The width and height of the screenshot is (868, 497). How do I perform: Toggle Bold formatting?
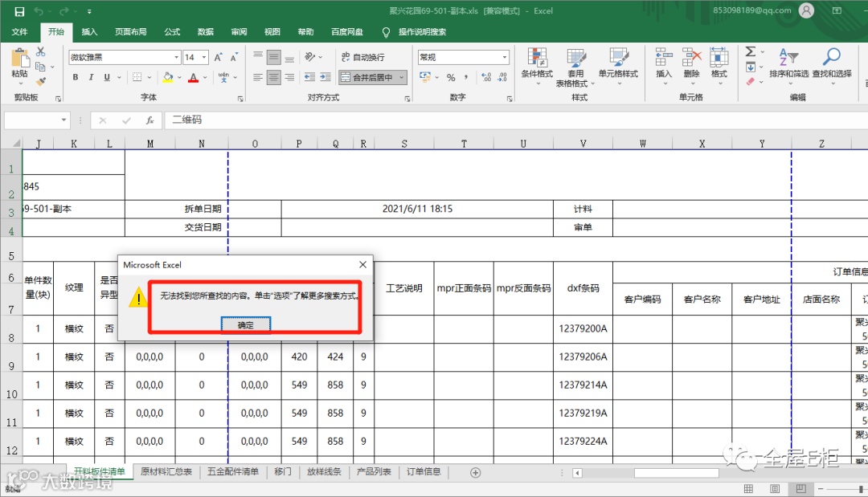[x=76, y=77]
